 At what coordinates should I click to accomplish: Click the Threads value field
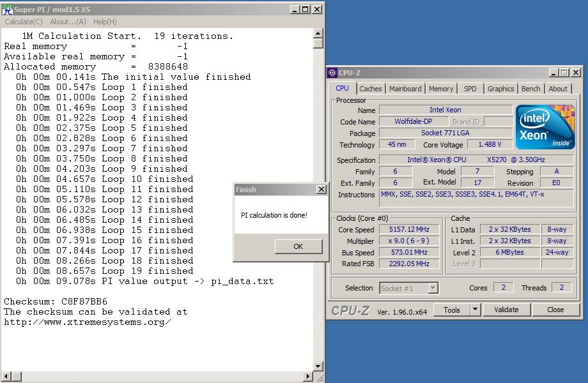point(561,287)
